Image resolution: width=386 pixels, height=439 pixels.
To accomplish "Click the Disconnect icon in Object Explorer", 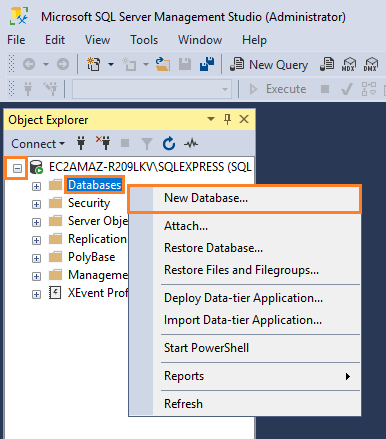I will pos(103,143).
